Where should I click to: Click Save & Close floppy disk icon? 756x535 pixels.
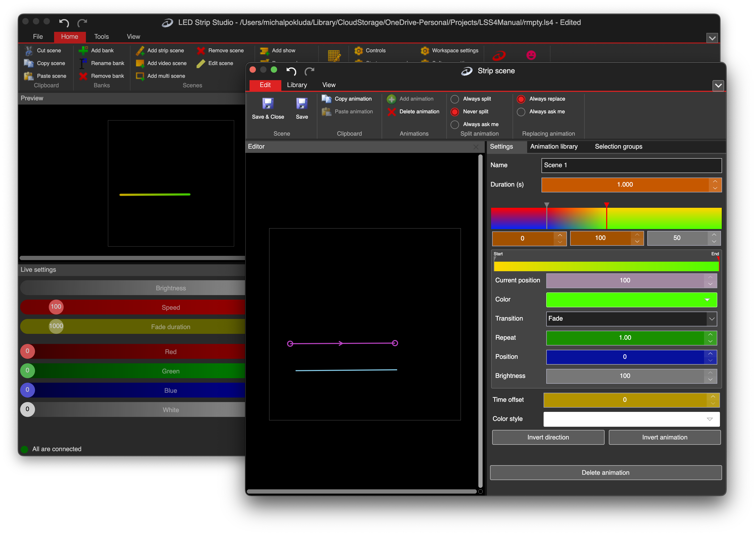point(268,104)
